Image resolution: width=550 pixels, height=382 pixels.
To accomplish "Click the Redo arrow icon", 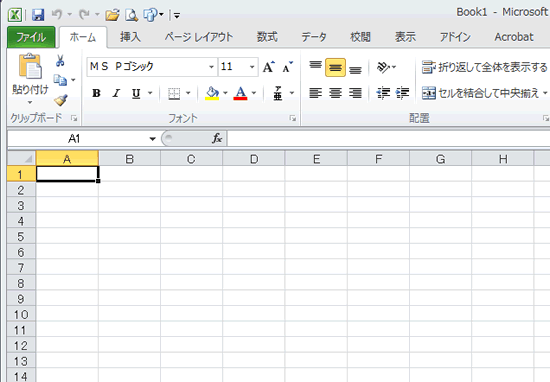I will click(84, 15).
